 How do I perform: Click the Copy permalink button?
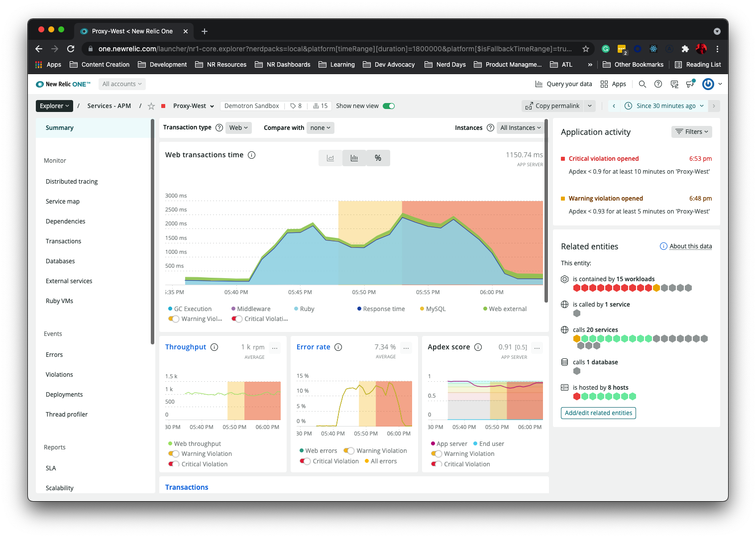point(552,106)
